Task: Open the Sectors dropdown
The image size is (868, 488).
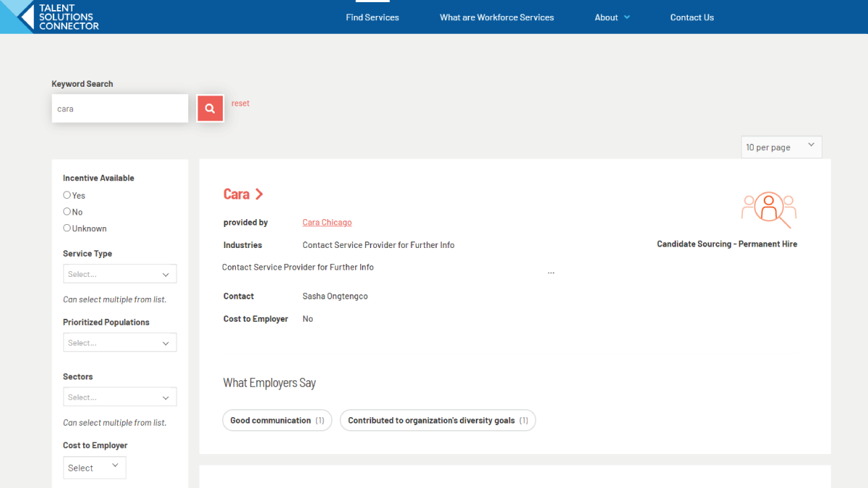Action: tap(120, 397)
